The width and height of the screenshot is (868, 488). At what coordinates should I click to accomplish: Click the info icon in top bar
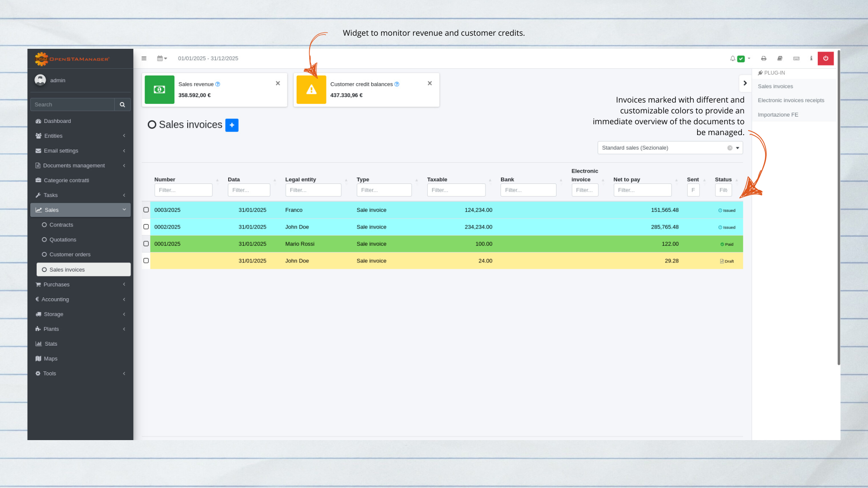(x=811, y=58)
